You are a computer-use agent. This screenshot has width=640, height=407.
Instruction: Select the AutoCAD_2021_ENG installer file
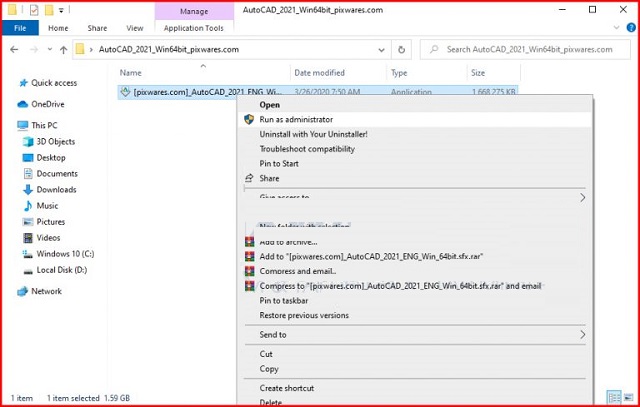click(207, 92)
